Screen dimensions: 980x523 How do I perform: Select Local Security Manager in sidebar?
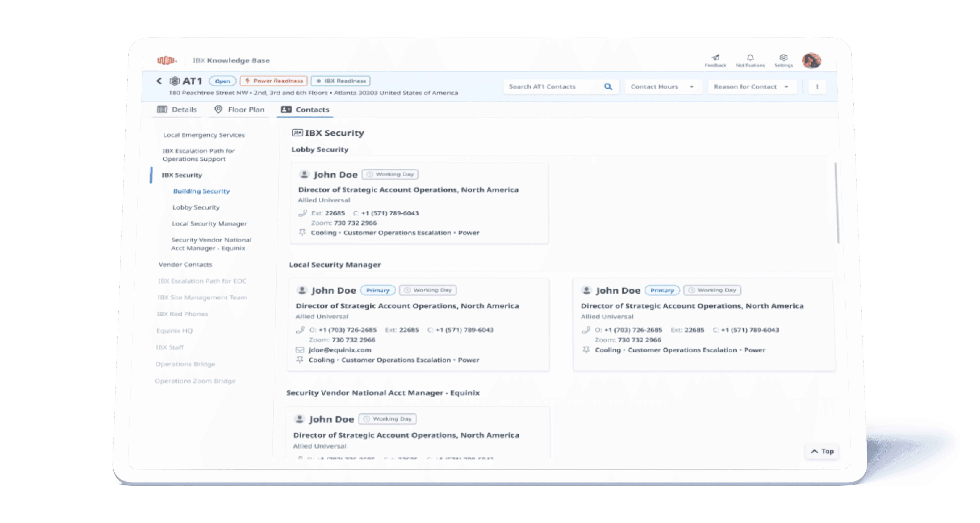tap(209, 224)
